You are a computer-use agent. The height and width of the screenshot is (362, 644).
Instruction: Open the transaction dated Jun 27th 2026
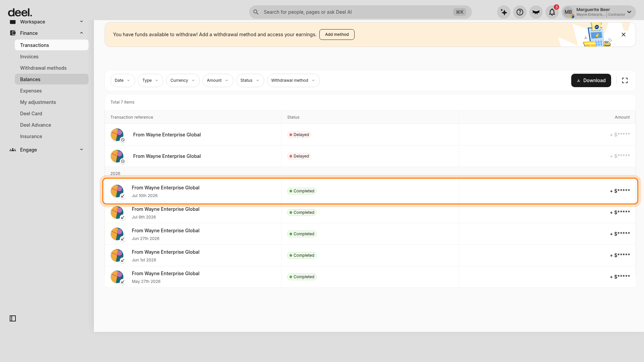[x=370, y=234]
